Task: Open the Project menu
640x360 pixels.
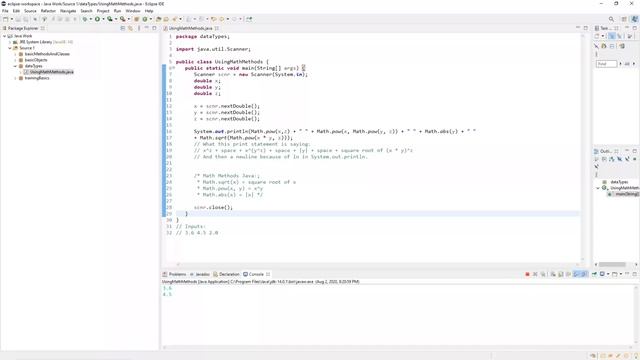Action: coord(103,11)
